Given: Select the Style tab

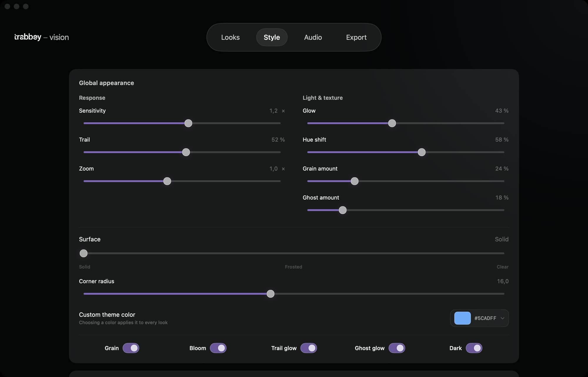Looking at the screenshot, I should [272, 37].
